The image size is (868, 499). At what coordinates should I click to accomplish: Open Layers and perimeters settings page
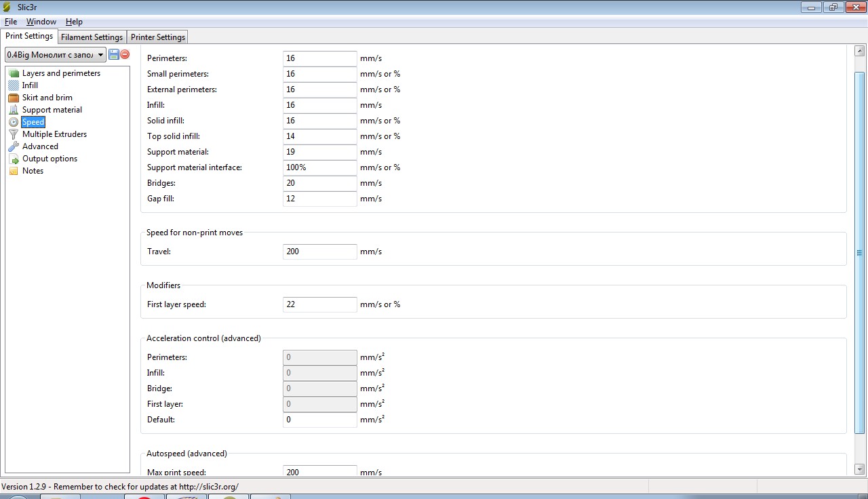(x=61, y=73)
